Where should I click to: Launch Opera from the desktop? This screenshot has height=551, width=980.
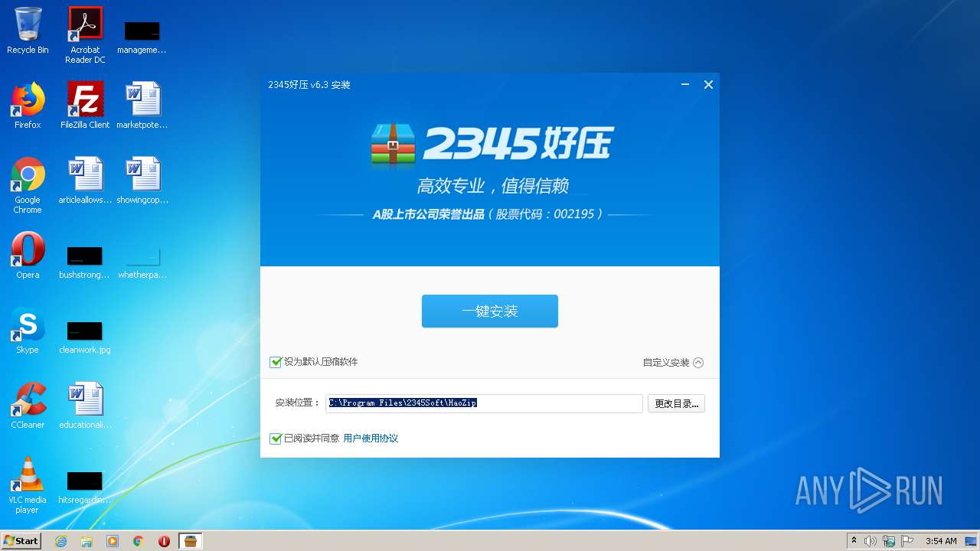28,256
